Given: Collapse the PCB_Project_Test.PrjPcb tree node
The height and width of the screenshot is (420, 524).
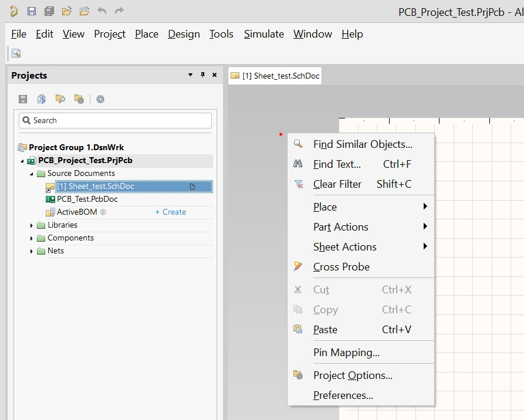Looking at the screenshot, I should pos(22,161).
